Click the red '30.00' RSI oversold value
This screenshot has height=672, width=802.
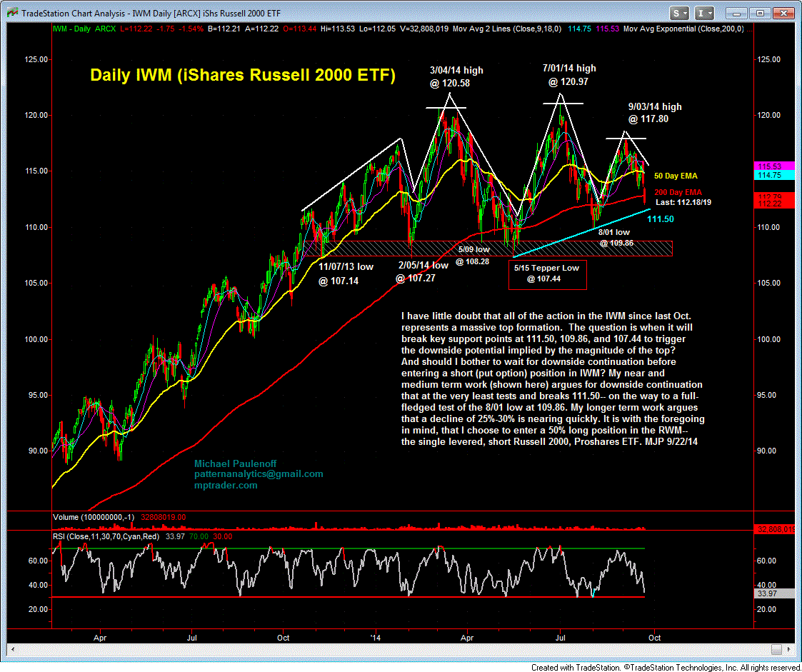point(222,536)
